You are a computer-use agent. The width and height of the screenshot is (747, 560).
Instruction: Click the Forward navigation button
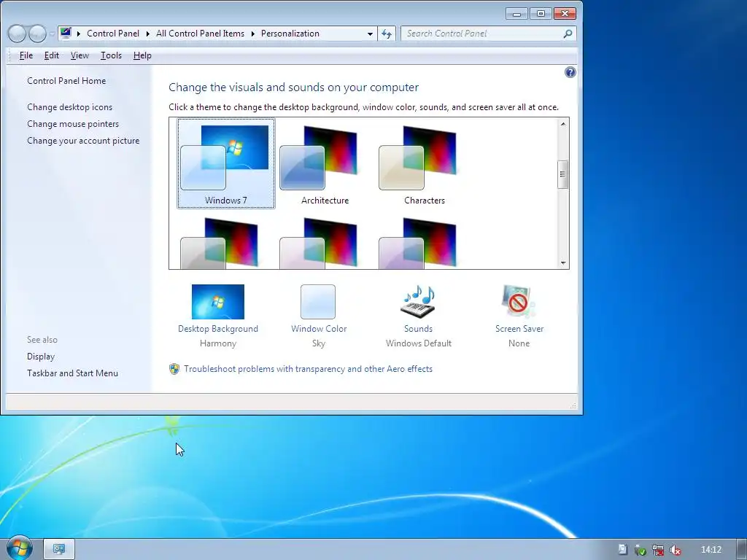[38, 34]
